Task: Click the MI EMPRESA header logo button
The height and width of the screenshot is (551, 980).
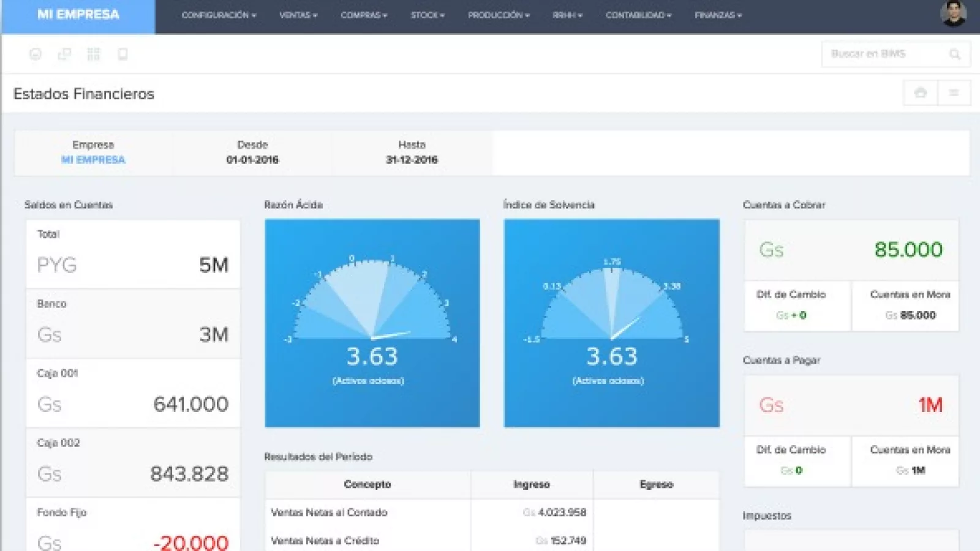Action: point(78,15)
